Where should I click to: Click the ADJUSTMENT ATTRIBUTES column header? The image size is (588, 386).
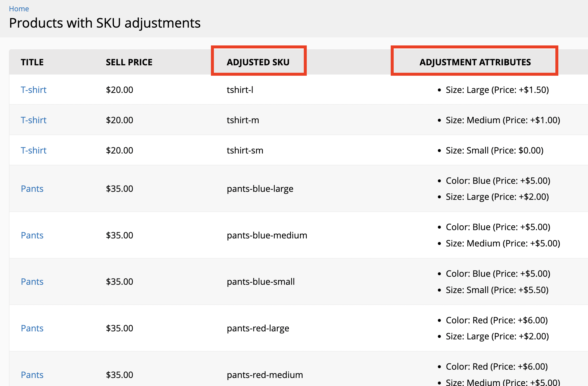(x=475, y=62)
